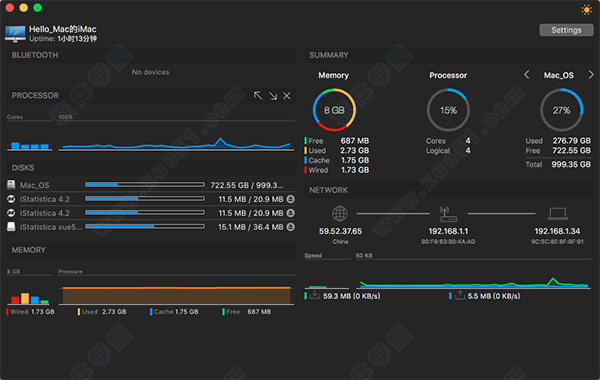
Task: Click the 27% disk usage ring
Action: 561,110
